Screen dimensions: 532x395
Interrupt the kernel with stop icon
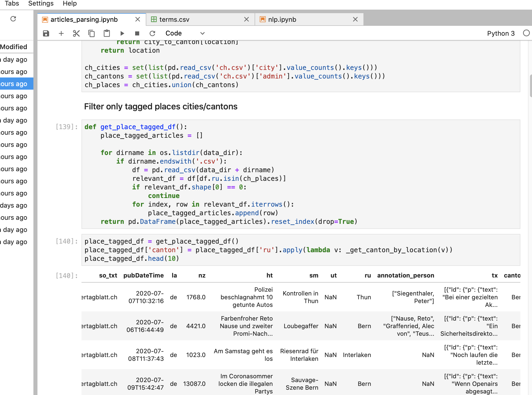pos(137,33)
